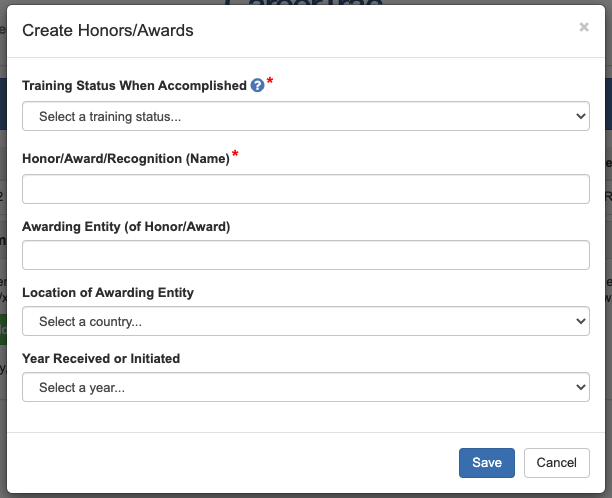This screenshot has width=612, height=498.
Task: Open the Select a country dropdown
Action: tap(305, 321)
